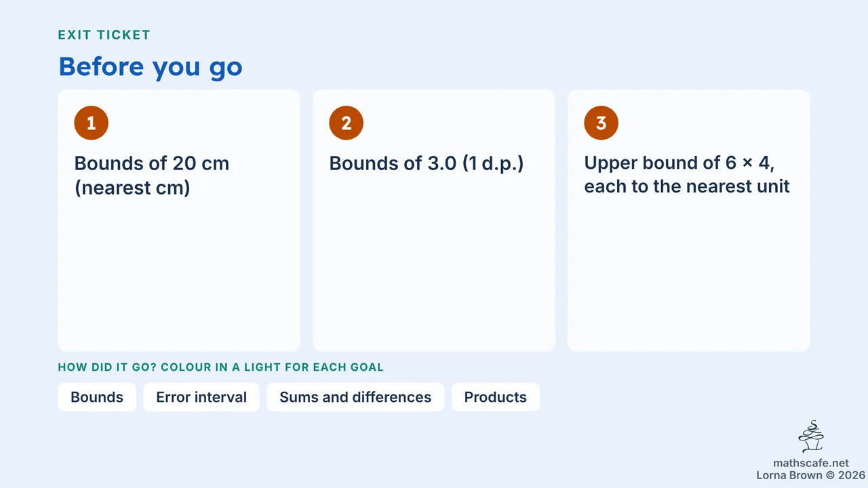
Task: Click the 'Bounds of 3.0 (1 d.p.)' question
Action: point(427,163)
